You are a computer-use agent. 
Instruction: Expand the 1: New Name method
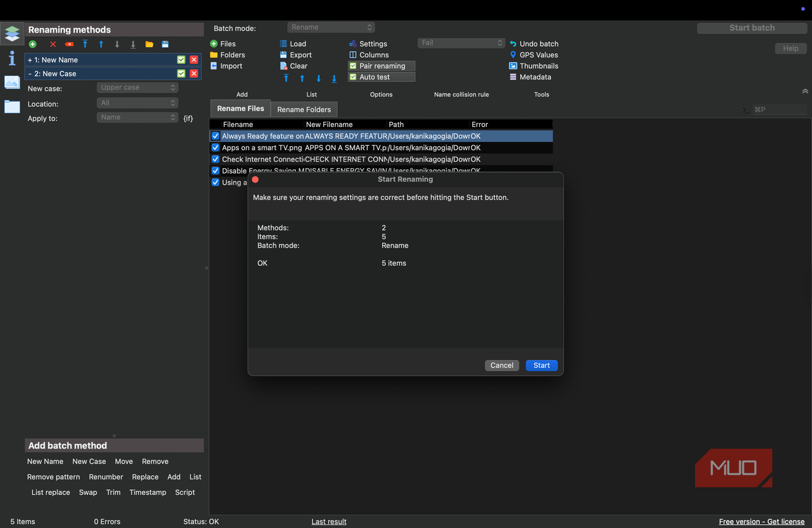coord(29,60)
